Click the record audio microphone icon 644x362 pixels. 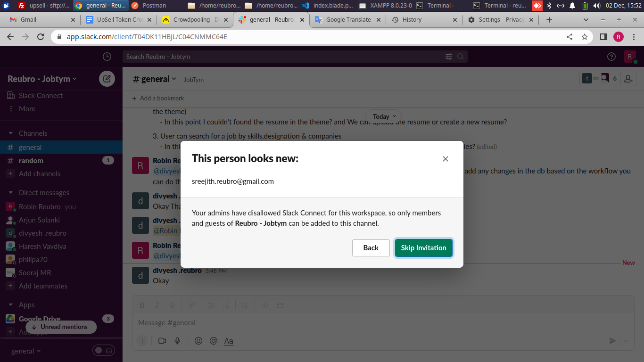[177, 341]
